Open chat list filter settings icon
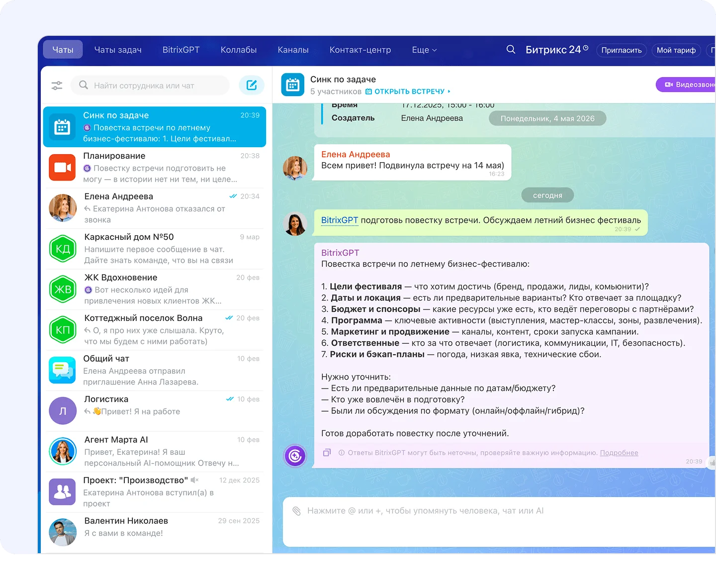Screen dimensions: 716x588 57,86
